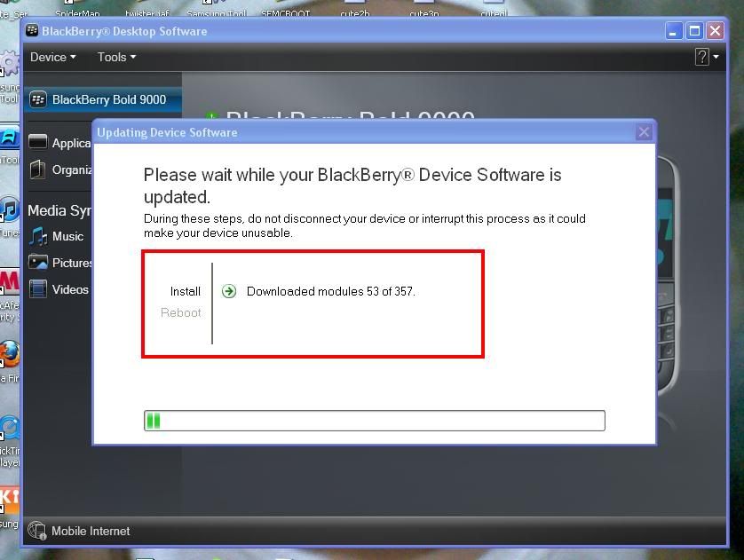Screen dimensions: 744x560
Task: Maximize the BlackBerry Desktop Software window
Action: 694,31
